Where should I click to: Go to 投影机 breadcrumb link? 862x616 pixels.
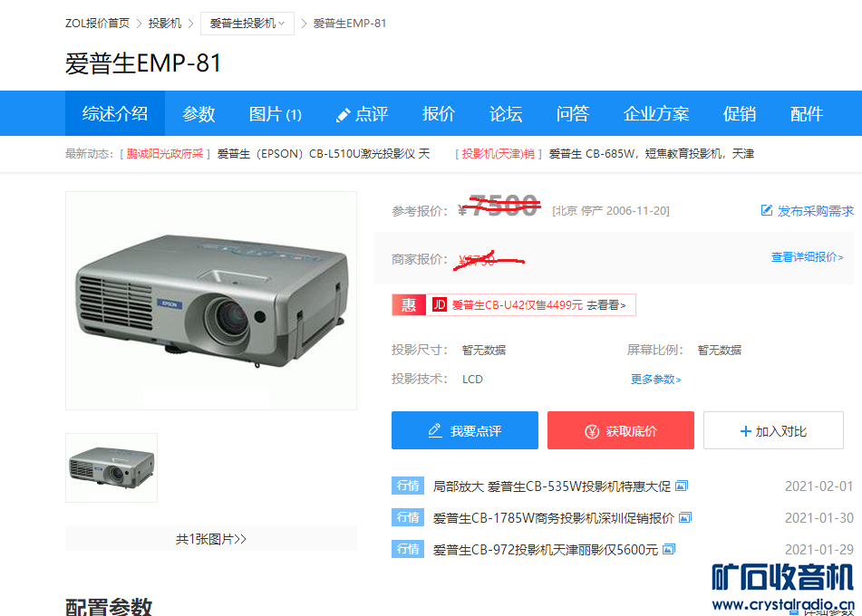164,23
